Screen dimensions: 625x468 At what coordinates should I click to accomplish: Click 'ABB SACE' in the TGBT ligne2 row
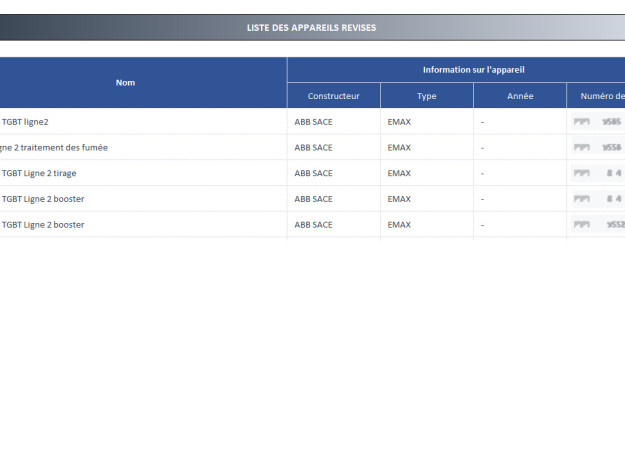pos(314,121)
